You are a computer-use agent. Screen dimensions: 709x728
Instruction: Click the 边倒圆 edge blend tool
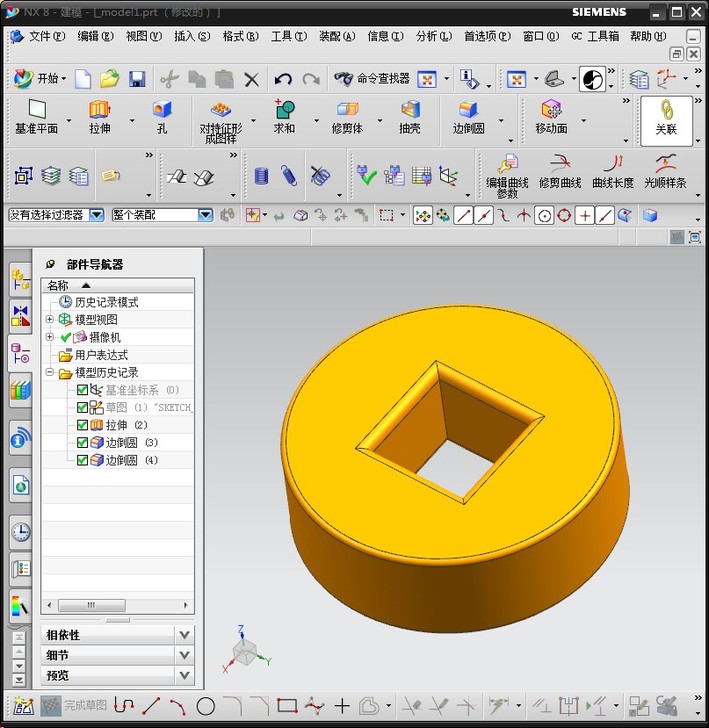pos(468,110)
